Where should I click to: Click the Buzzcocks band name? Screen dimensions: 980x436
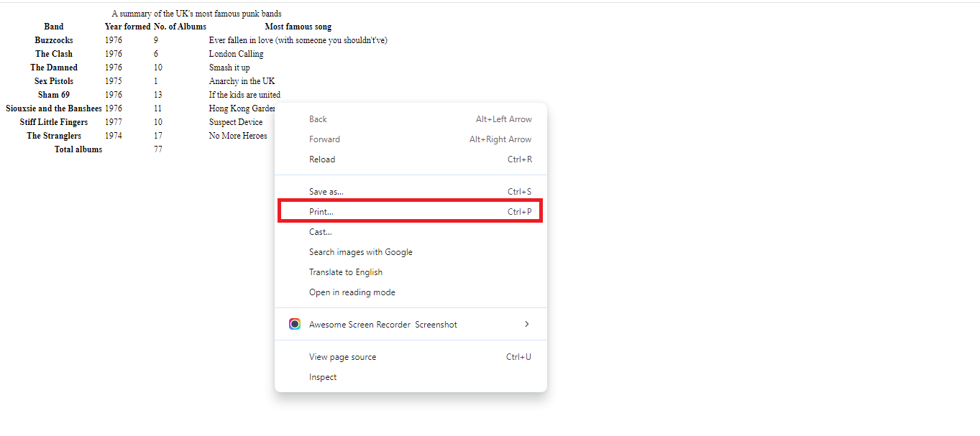tap(53, 40)
